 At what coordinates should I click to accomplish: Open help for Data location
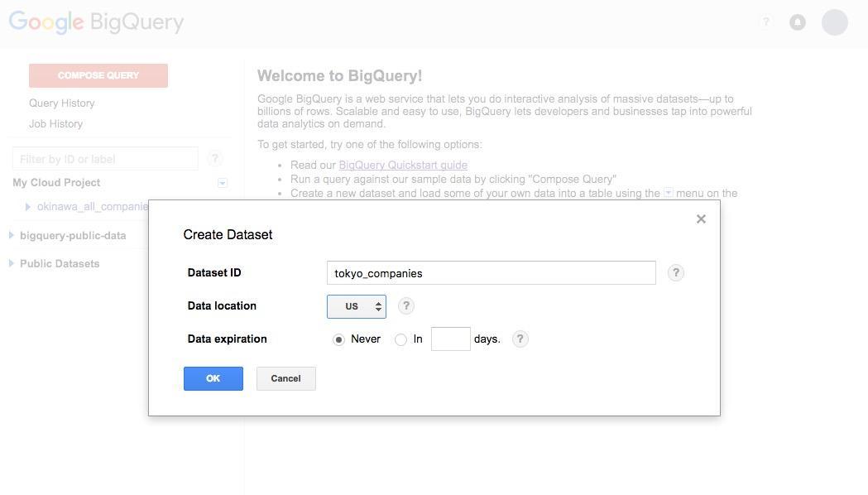pos(405,306)
